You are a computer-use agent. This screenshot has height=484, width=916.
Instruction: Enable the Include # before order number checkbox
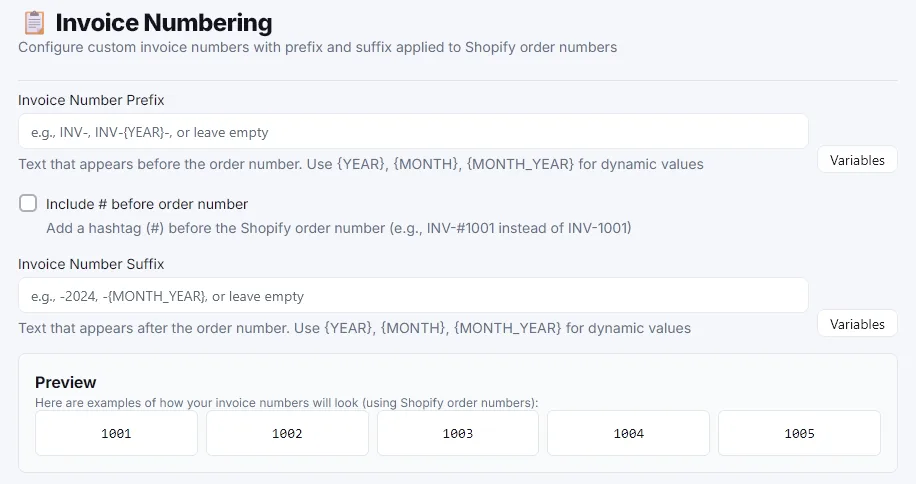pyautogui.click(x=28, y=203)
